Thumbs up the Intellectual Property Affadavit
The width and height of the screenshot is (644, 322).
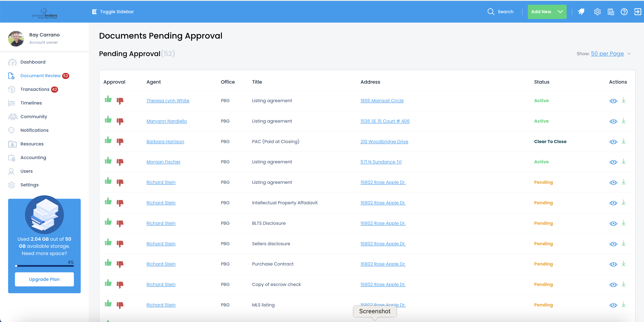tap(108, 201)
